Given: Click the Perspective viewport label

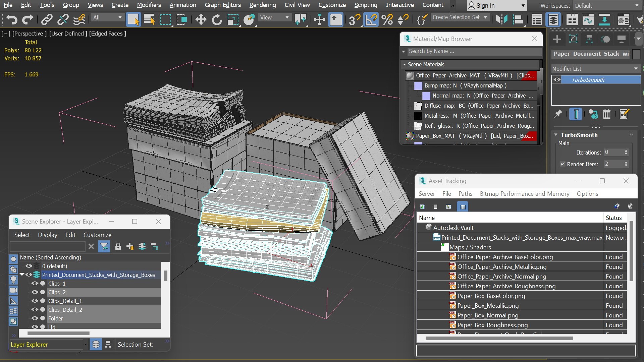Looking at the screenshot, I should (x=30, y=34).
